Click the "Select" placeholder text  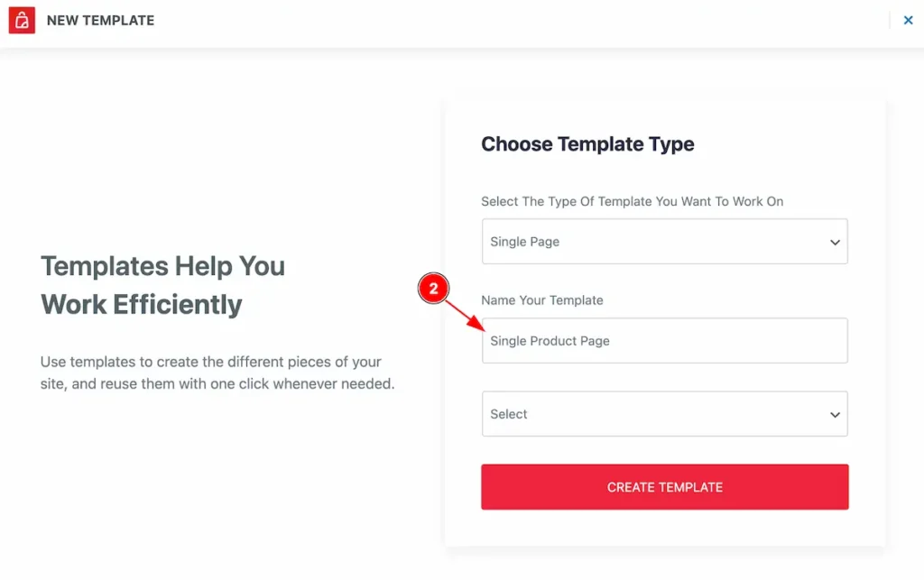(x=509, y=414)
